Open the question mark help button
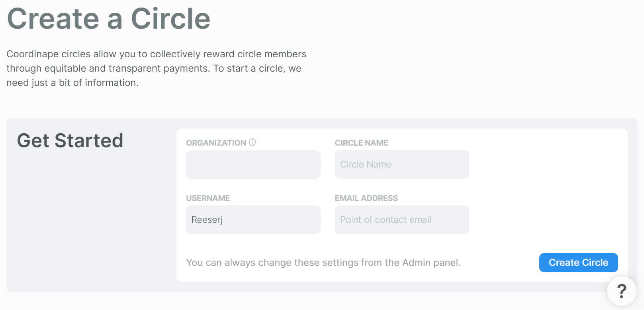 [622, 291]
